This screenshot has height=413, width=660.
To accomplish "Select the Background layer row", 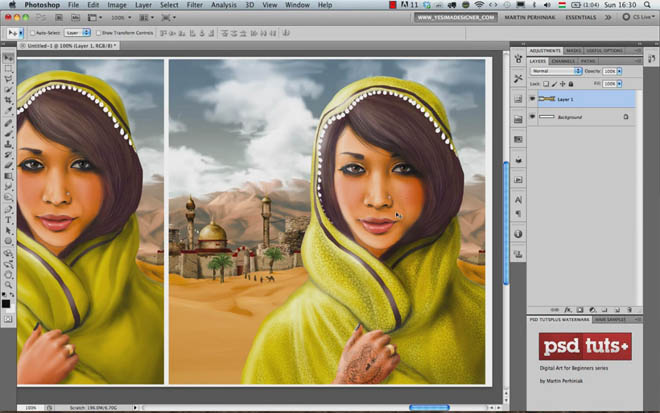I will click(x=581, y=117).
